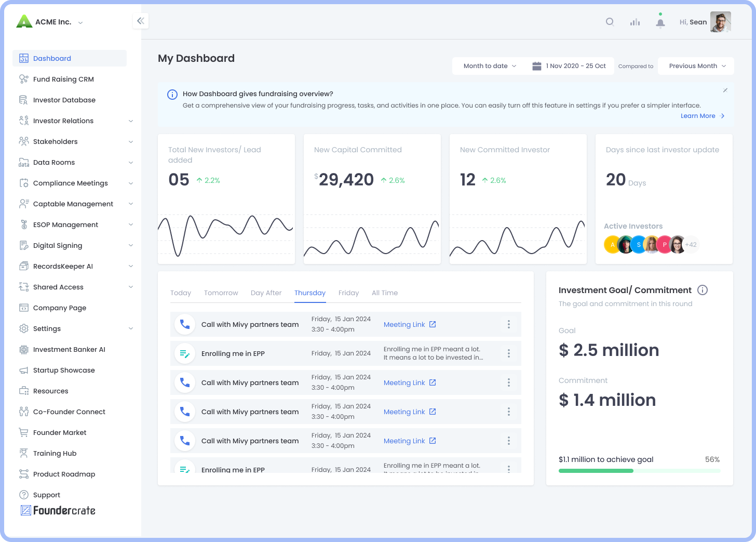756x542 pixels.
Task: Click the Fund Raising CRM icon
Action: [24, 79]
